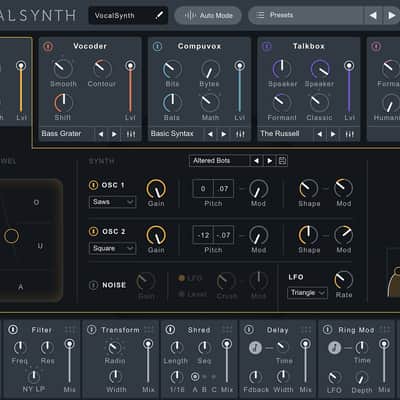Image resolution: width=400 pixels, height=400 pixels.
Task: Open the LFO Triangle shape dropdown
Action: pos(307,293)
